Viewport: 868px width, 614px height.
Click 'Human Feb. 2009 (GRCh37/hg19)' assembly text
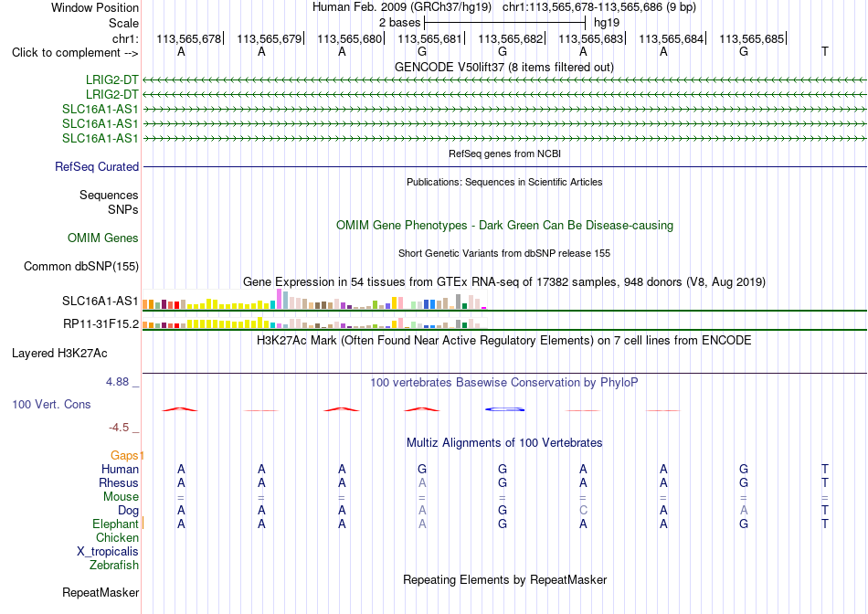[402, 7]
